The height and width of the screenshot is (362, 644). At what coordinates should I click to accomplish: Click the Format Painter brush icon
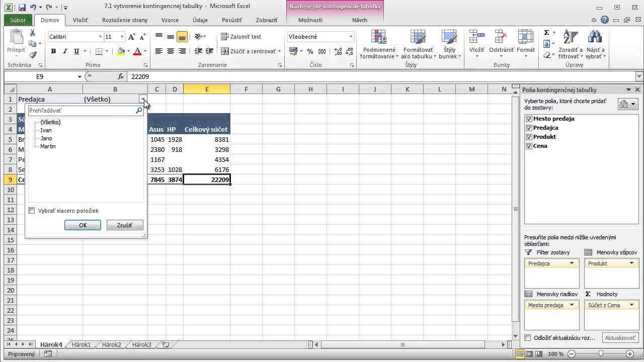tap(33, 55)
